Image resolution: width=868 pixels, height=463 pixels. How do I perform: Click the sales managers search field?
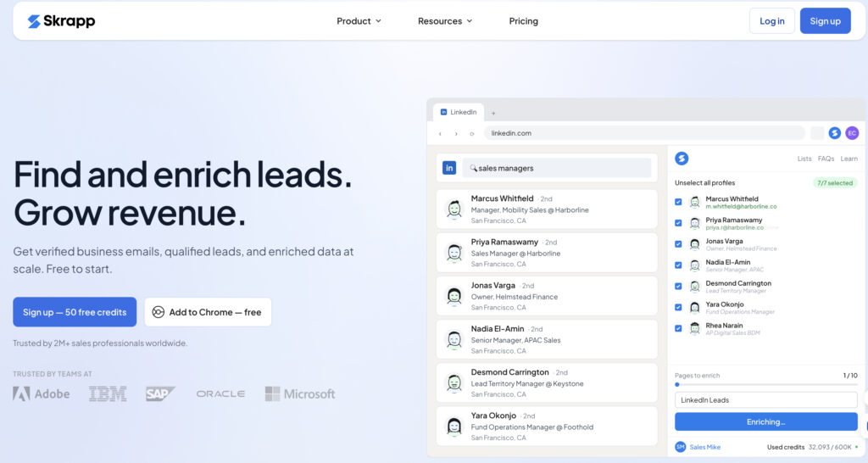(x=556, y=168)
